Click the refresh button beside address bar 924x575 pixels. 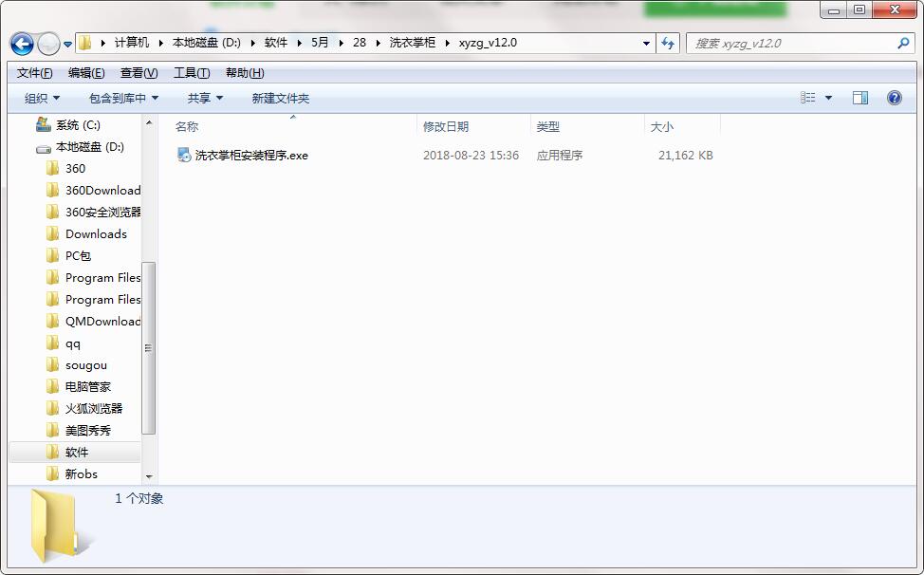click(x=668, y=44)
